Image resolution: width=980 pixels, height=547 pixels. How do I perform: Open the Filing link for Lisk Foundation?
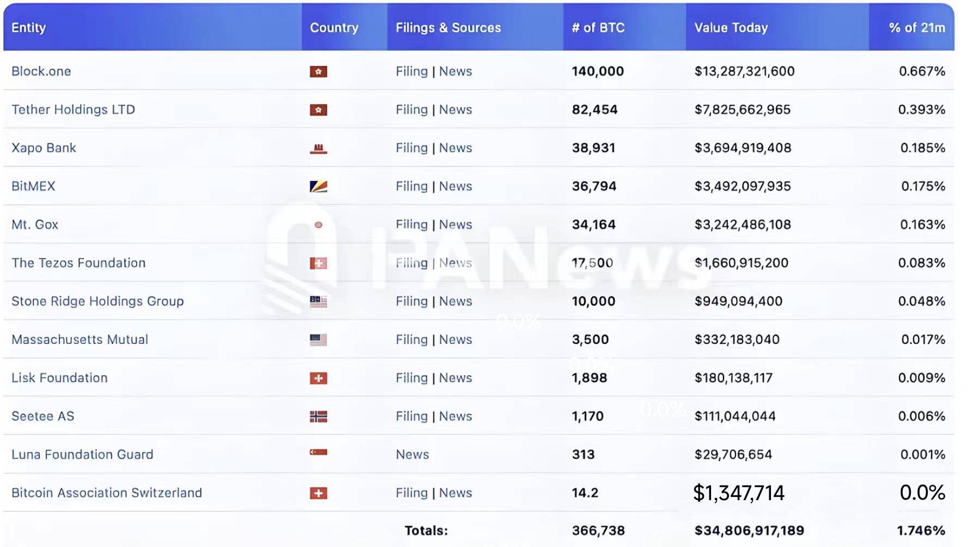click(412, 378)
